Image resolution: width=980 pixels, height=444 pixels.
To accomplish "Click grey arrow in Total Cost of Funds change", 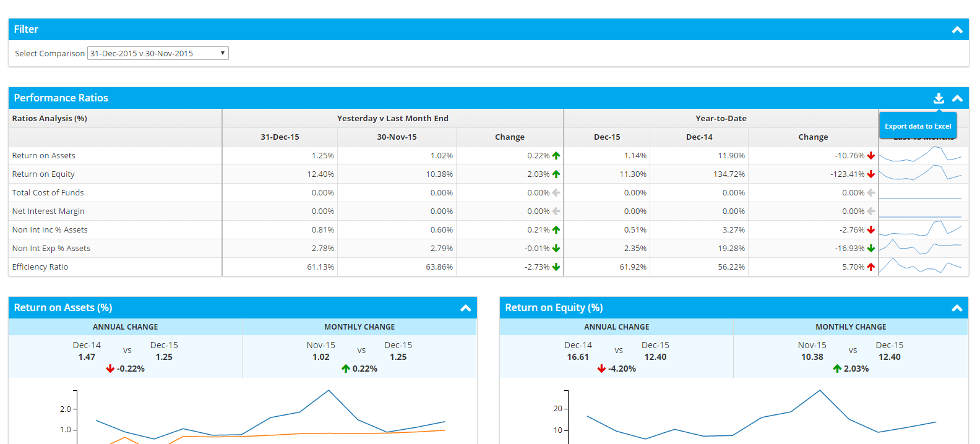I will click(x=556, y=193).
